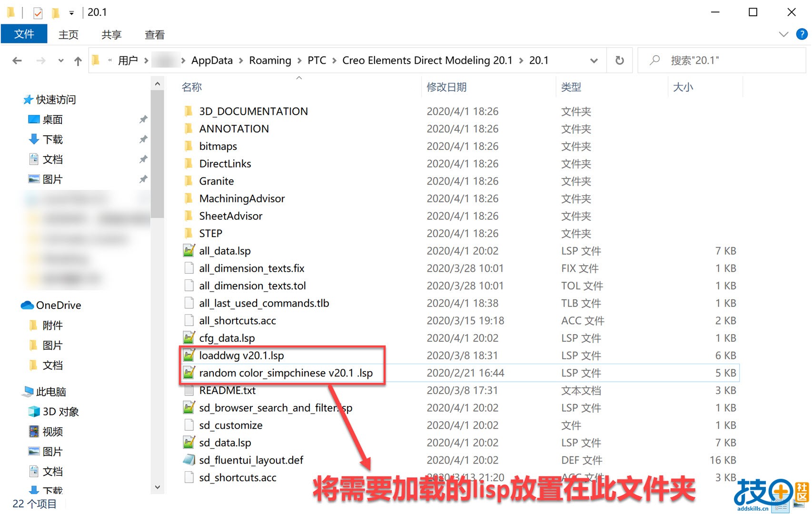Viewport: 812px width, 514px height.
Task: Select the all_dimension_texts.fix file
Action: tap(252, 268)
